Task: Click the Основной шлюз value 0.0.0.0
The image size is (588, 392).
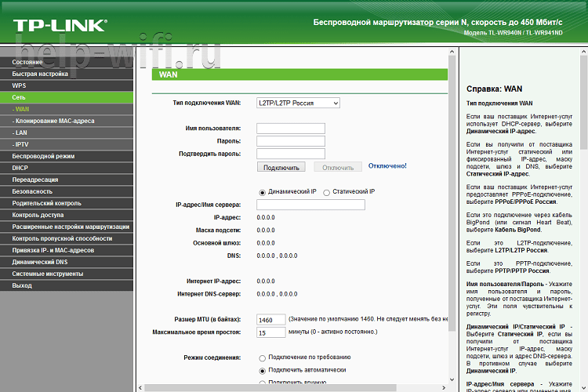Action: [x=266, y=243]
